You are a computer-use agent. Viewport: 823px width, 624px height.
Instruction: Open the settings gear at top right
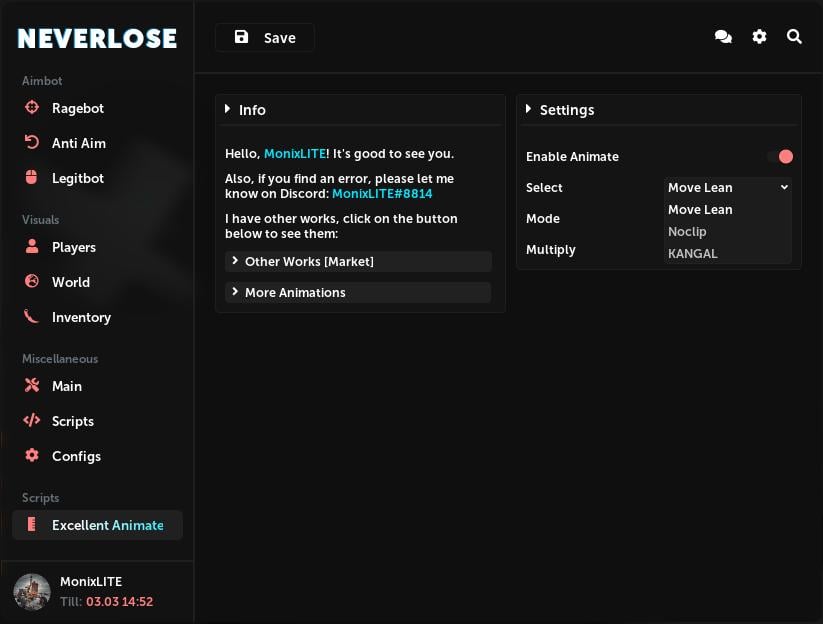coord(759,36)
